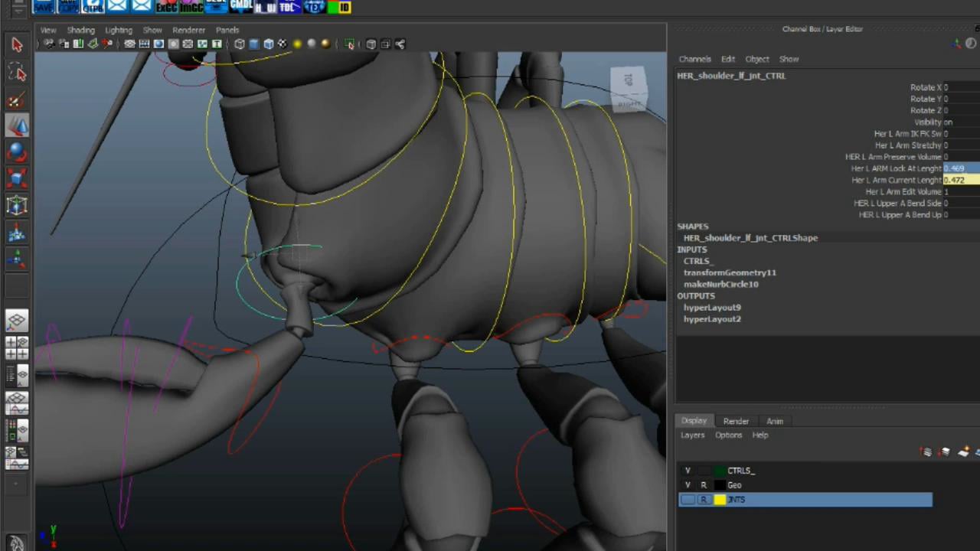Open the viewport Shading menu

(80, 30)
